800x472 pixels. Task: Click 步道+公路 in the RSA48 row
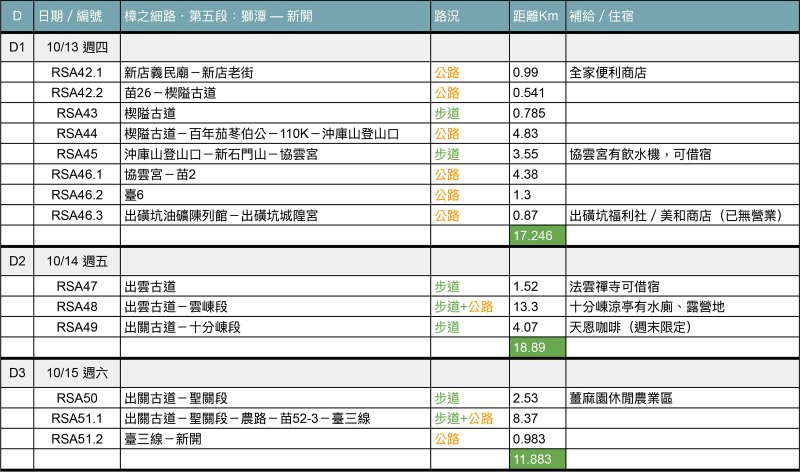pyautogui.click(x=464, y=306)
